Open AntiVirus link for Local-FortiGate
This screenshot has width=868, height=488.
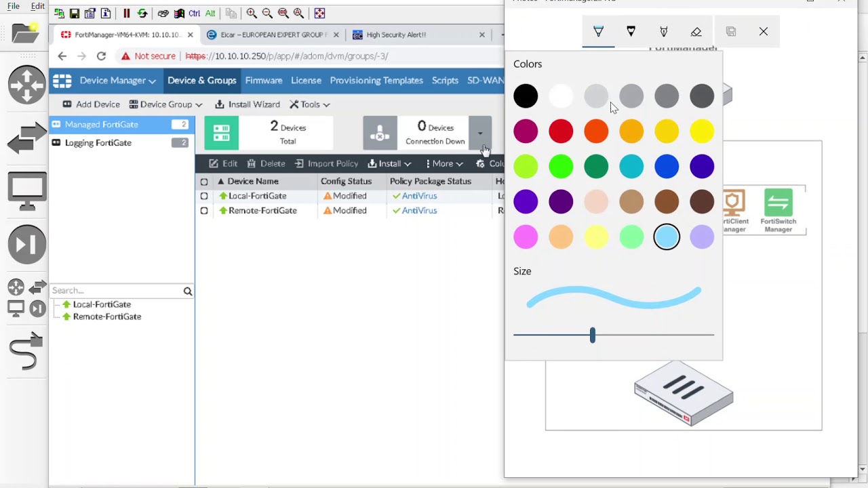point(419,196)
